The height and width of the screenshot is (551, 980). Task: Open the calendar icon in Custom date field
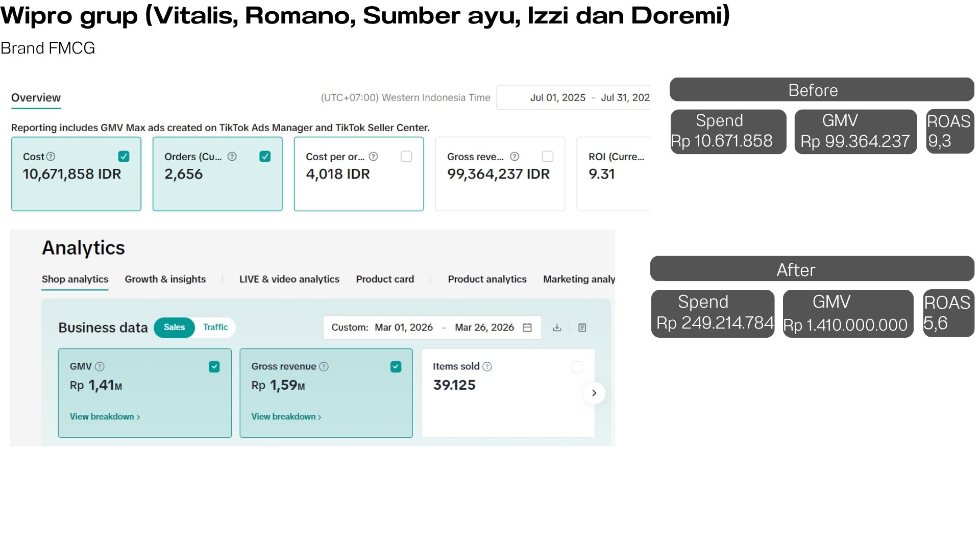coord(527,328)
